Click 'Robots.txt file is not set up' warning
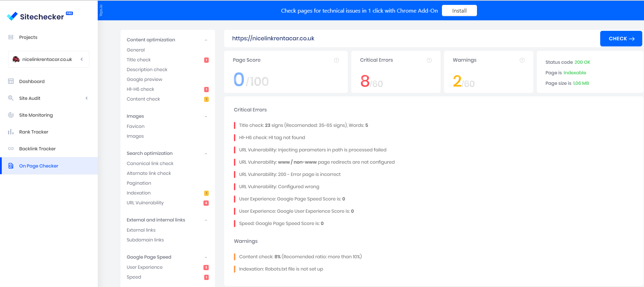The height and width of the screenshot is (287, 644). [x=281, y=269]
